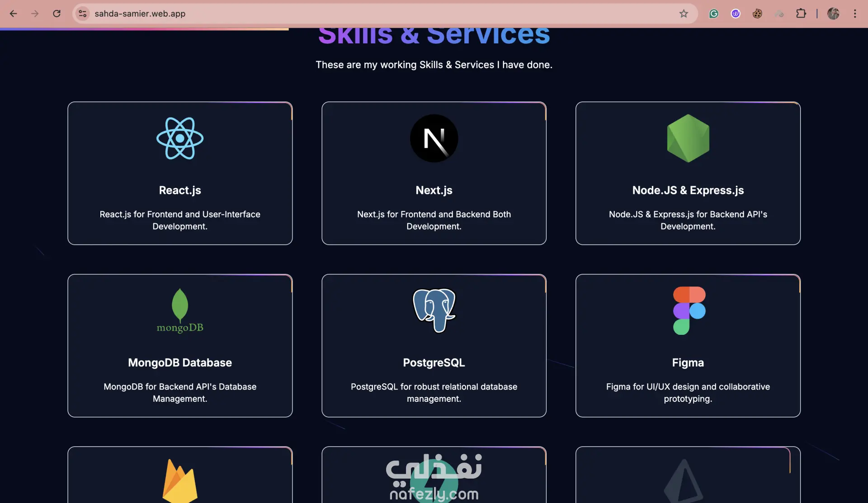Open the browser Extensions puzzle icon
868x503 pixels.
801,14
